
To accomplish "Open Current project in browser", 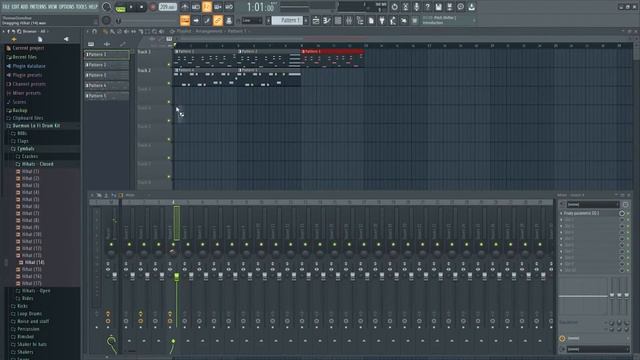I will 28,48.
